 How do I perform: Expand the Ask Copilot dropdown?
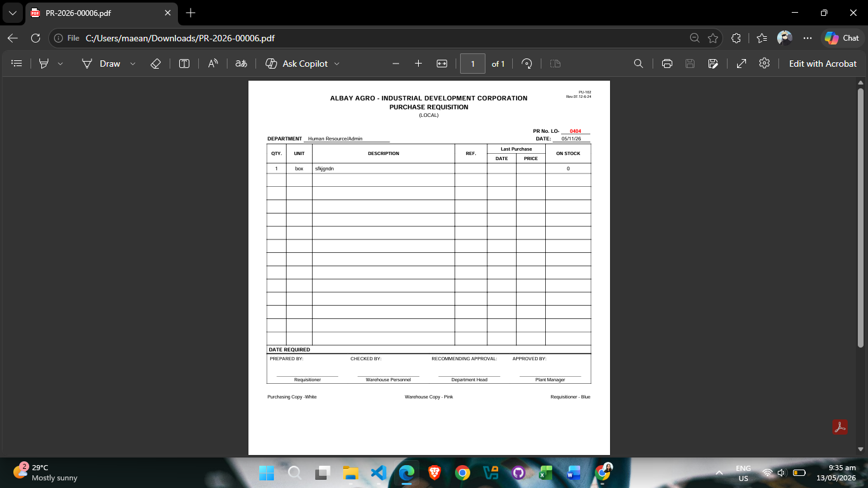tap(337, 64)
